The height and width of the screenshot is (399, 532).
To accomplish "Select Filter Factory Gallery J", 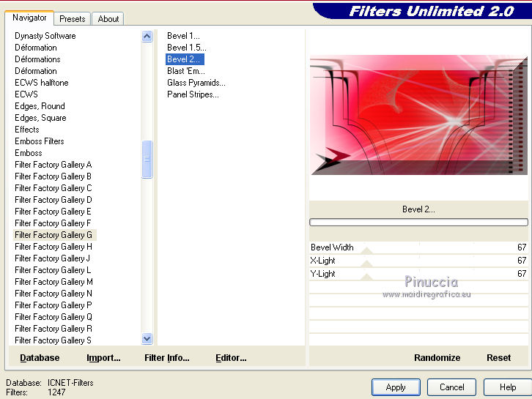I will click(52, 258).
